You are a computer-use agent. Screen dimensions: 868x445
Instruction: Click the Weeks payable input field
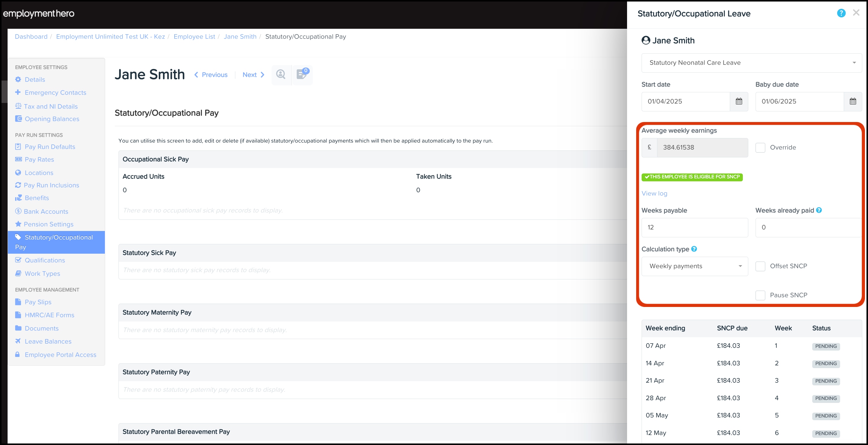click(694, 227)
